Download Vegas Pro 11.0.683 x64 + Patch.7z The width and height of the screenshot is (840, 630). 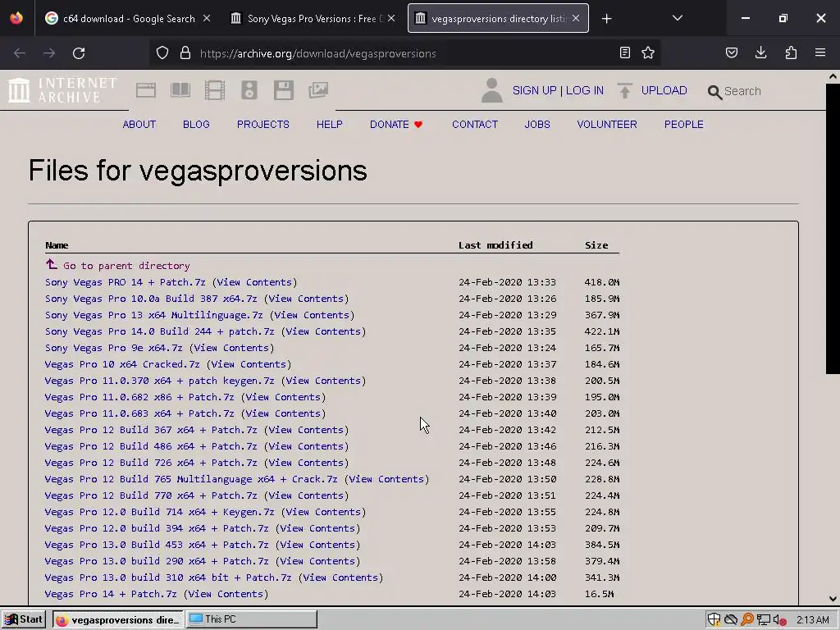(x=139, y=413)
